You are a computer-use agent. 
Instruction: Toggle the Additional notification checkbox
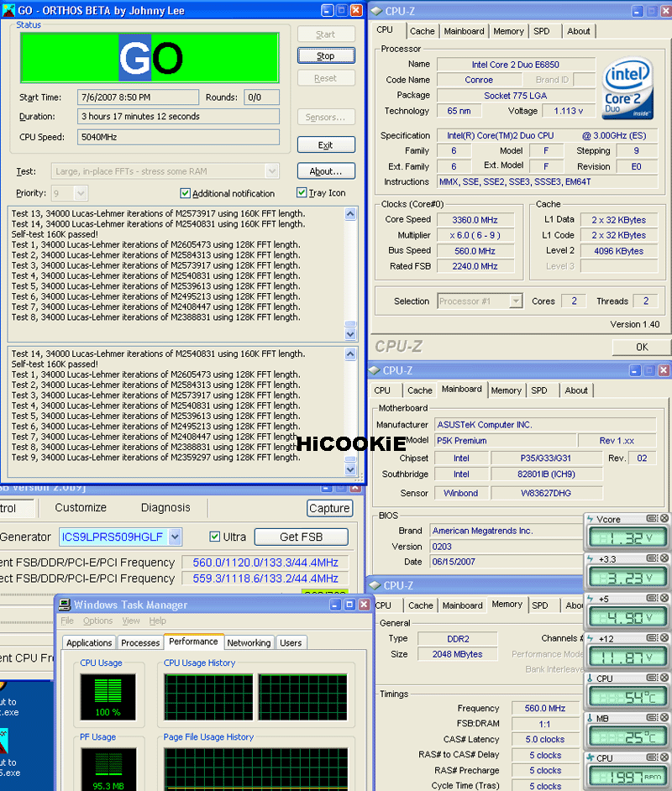[186, 193]
